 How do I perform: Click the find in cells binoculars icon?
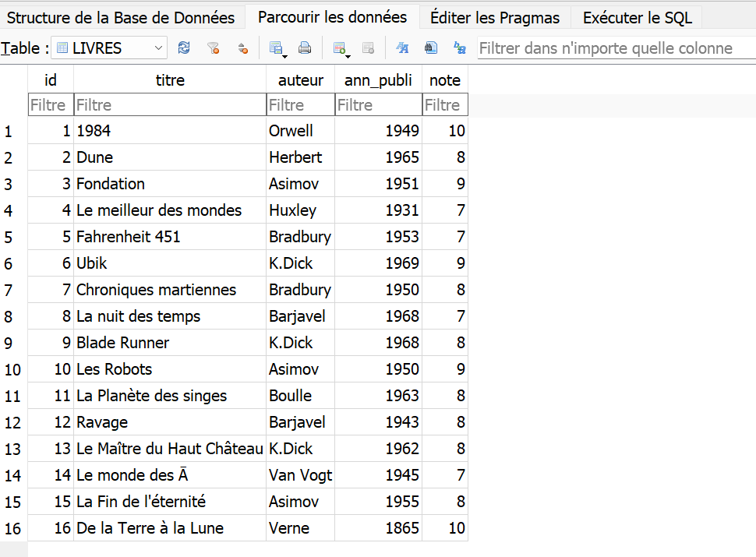pos(431,48)
